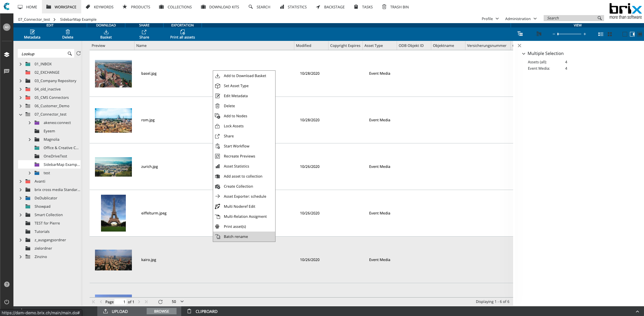Go to next page arrow
The height and width of the screenshot is (316, 644).
(x=139, y=302)
